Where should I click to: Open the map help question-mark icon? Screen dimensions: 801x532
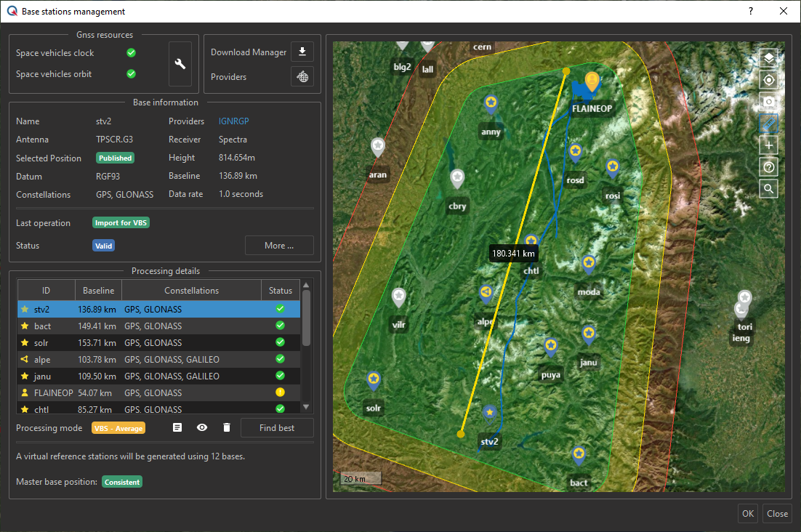768,167
